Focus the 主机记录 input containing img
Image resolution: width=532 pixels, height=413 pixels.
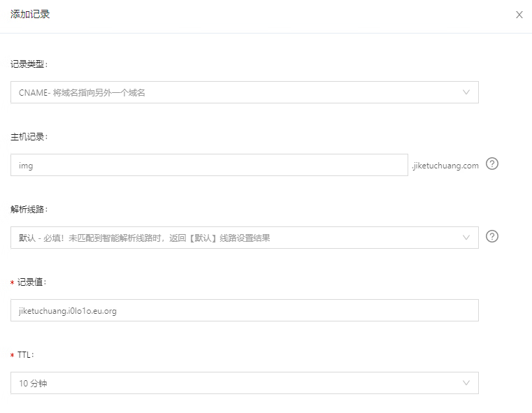[209, 165]
